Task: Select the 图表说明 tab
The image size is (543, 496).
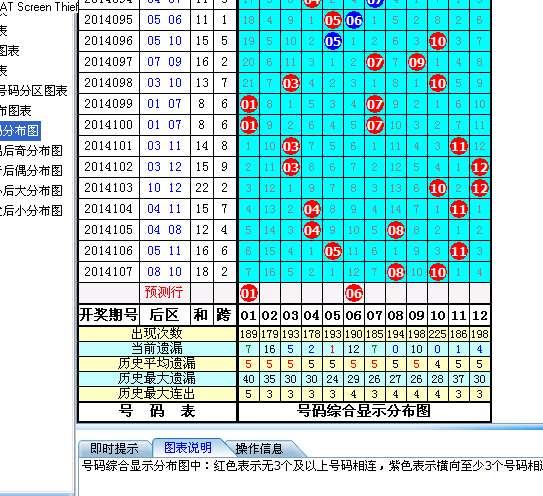Action: coord(187,448)
